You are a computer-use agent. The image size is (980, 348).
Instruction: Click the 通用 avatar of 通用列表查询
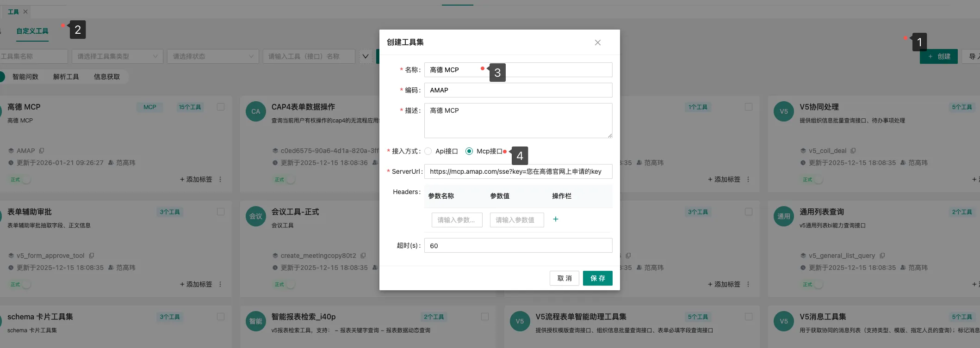click(x=784, y=216)
